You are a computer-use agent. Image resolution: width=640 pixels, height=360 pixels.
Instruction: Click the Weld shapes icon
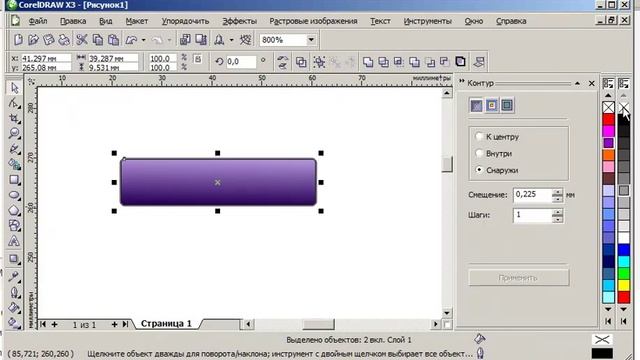point(368,62)
